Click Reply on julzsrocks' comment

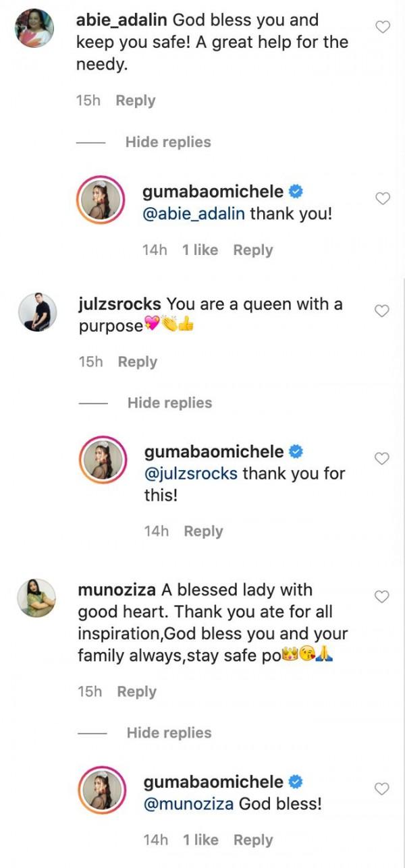pos(136,361)
